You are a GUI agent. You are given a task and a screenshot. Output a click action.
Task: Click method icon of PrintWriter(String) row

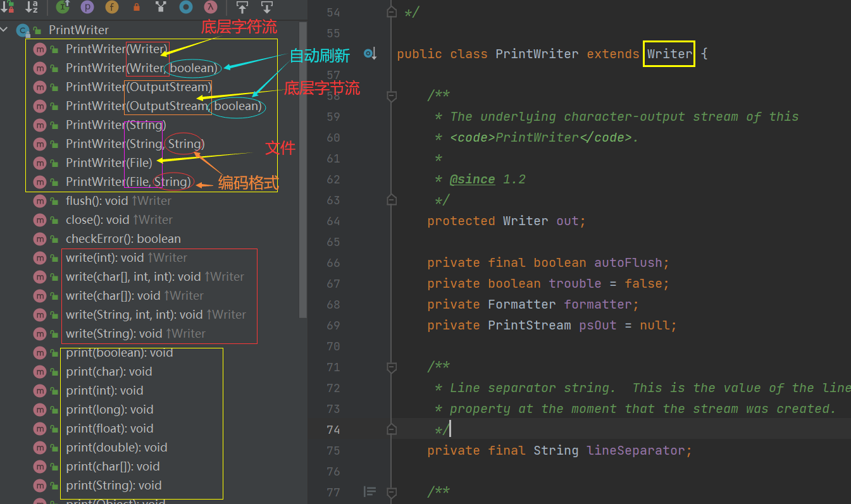click(40, 125)
